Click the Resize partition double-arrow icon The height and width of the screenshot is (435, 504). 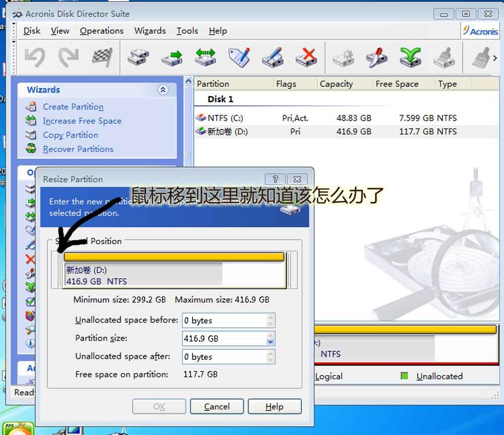pos(206,56)
